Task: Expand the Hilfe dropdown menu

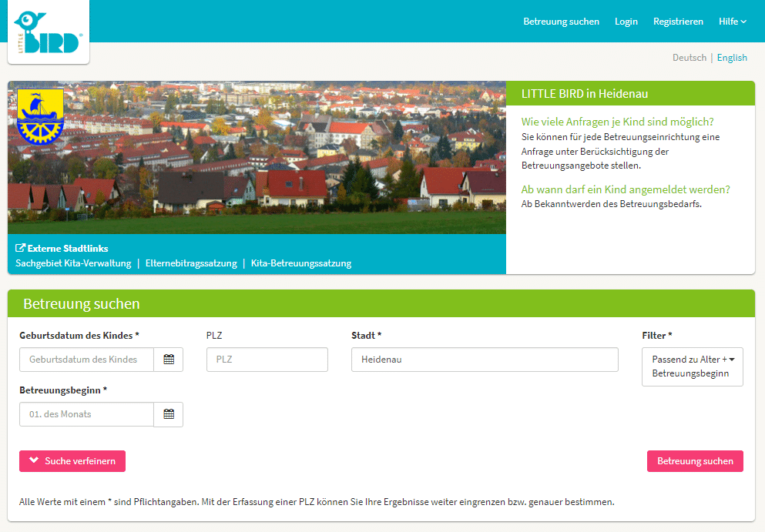Action: 732,22
